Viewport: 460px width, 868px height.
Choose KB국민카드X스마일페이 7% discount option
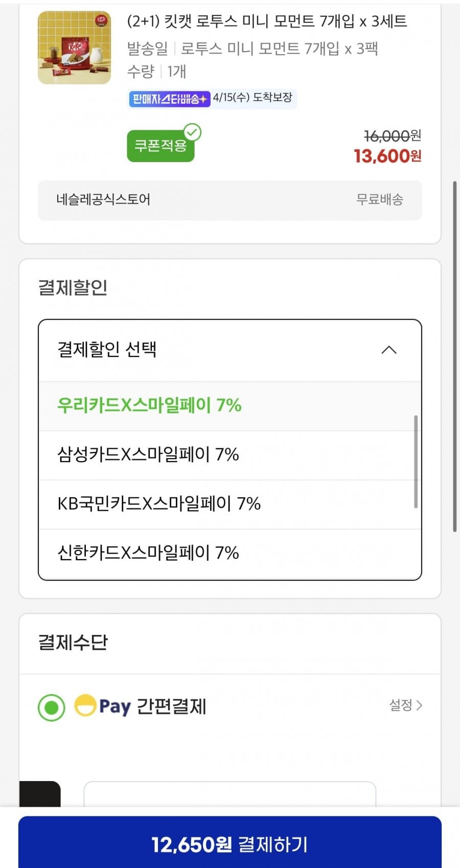click(159, 504)
